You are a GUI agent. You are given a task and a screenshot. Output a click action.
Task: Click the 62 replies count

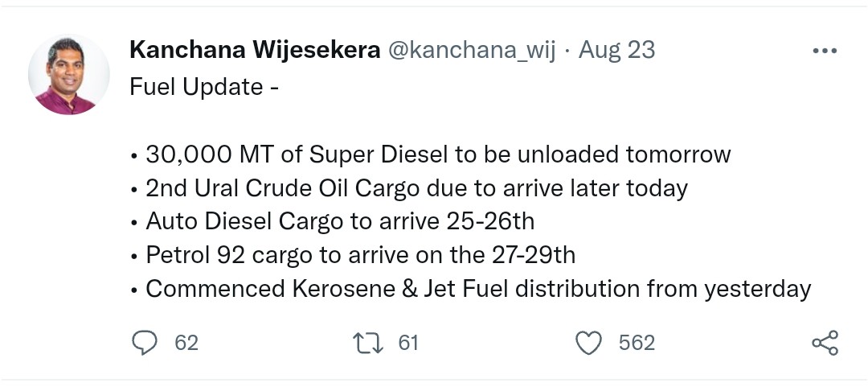click(x=186, y=343)
